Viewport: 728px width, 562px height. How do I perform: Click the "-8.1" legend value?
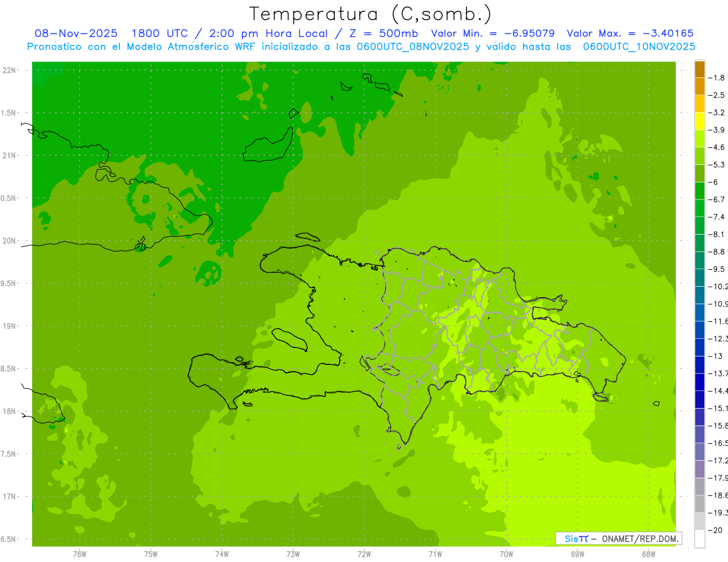(x=718, y=235)
